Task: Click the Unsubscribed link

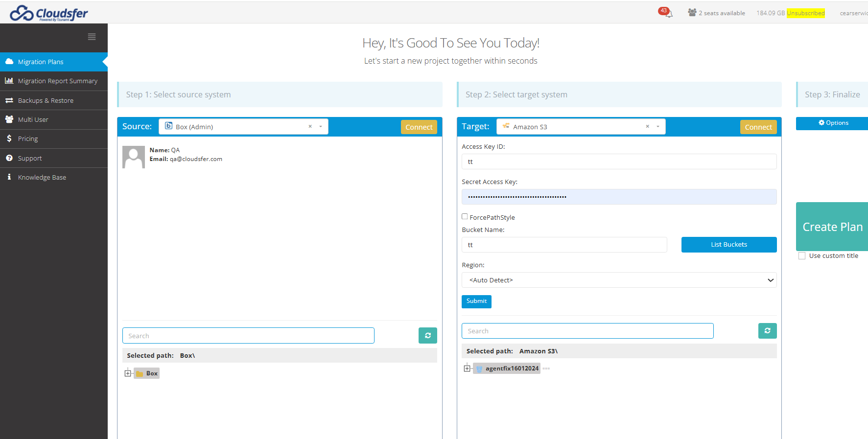Action: click(806, 13)
